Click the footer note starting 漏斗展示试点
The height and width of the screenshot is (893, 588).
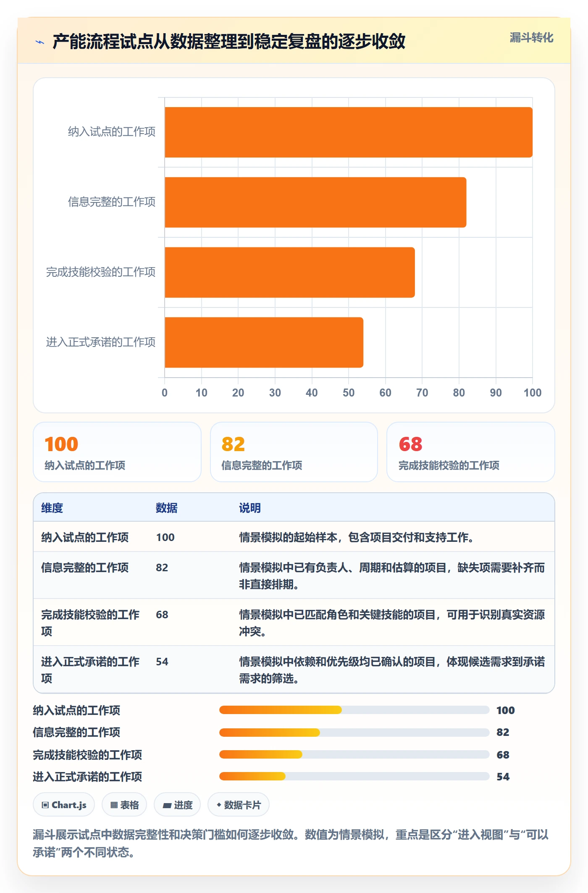(291, 843)
